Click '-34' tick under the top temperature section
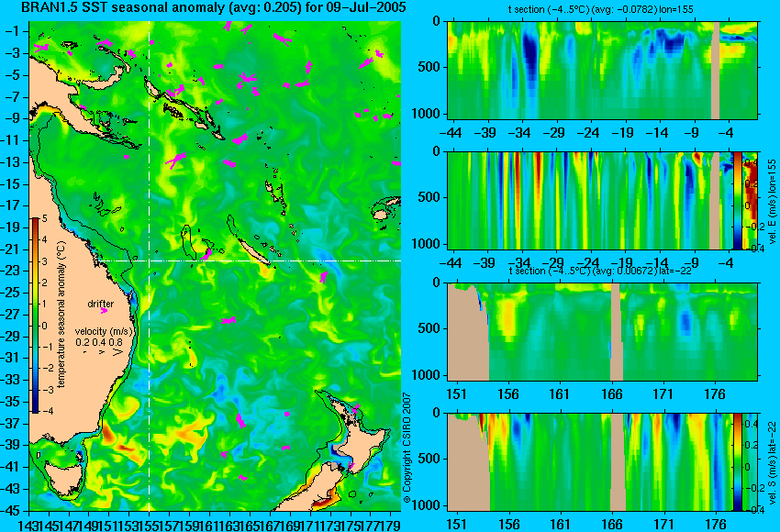The height and width of the screenshot is (532, 780). click(x=519, y=133)
